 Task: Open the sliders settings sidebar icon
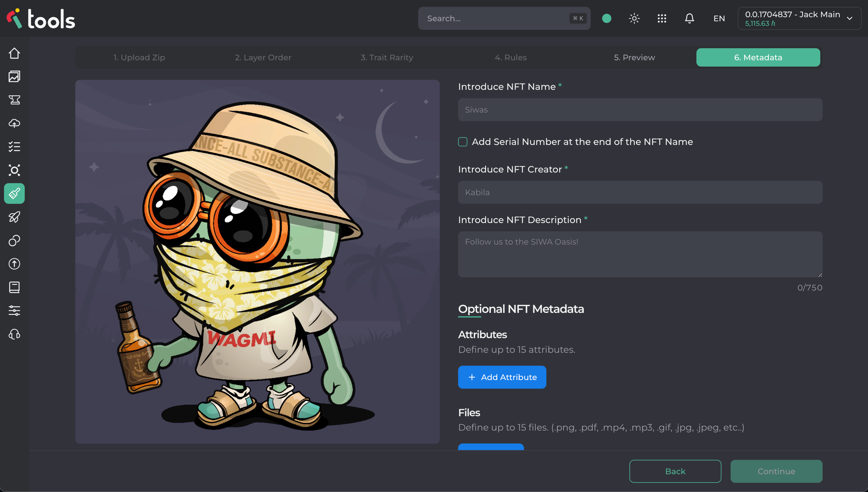coord(14,311)
